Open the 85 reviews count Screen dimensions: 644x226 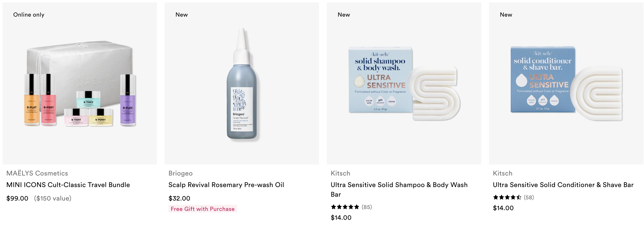click(x=367, y=207)
